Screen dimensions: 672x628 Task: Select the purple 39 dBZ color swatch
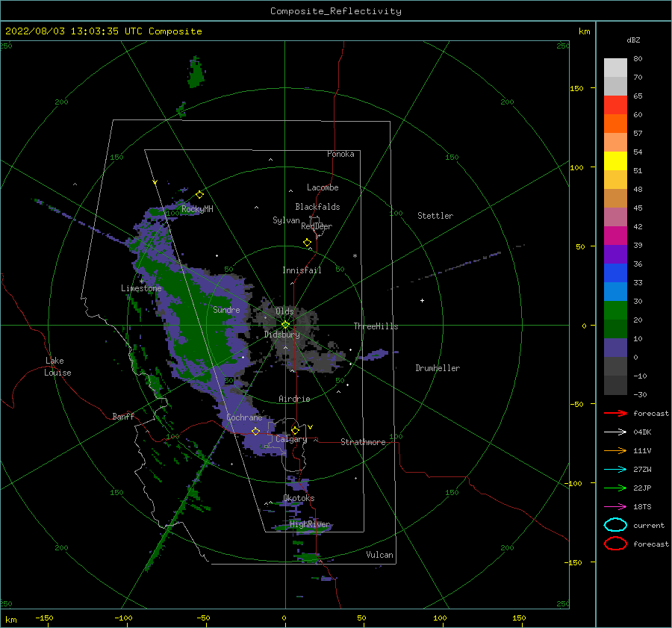point(615,254)
